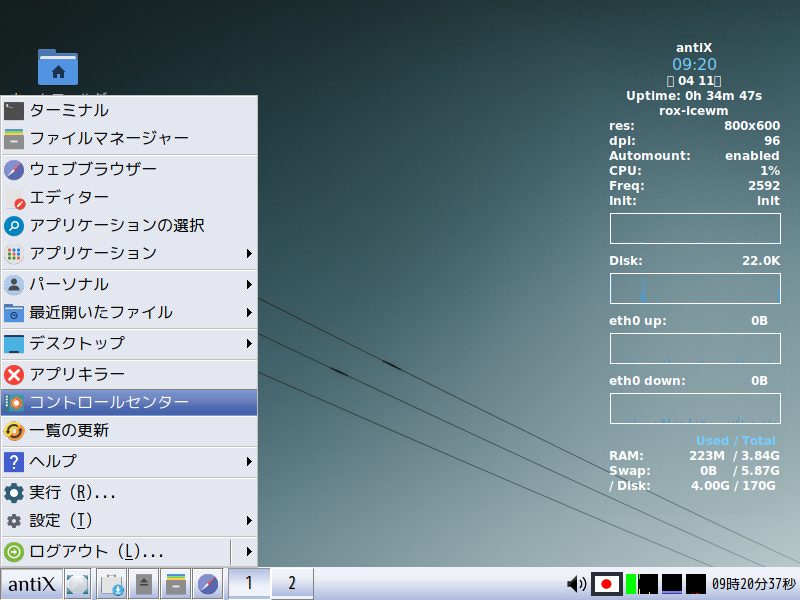The width and height of the screenshot is (800, 600).
Task: Click the editor icon beside エディター
Action: pos(14,198)
